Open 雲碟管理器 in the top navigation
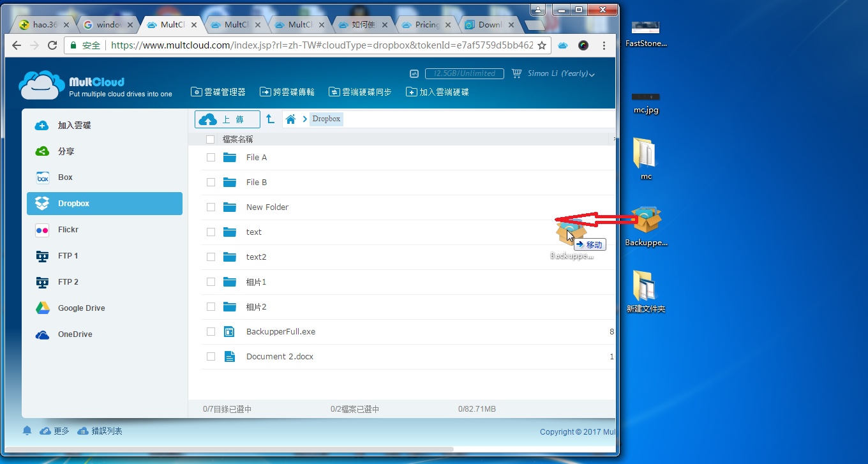This screenshot has height=464, width=868. pyautogui.click(x=218, y=92)
